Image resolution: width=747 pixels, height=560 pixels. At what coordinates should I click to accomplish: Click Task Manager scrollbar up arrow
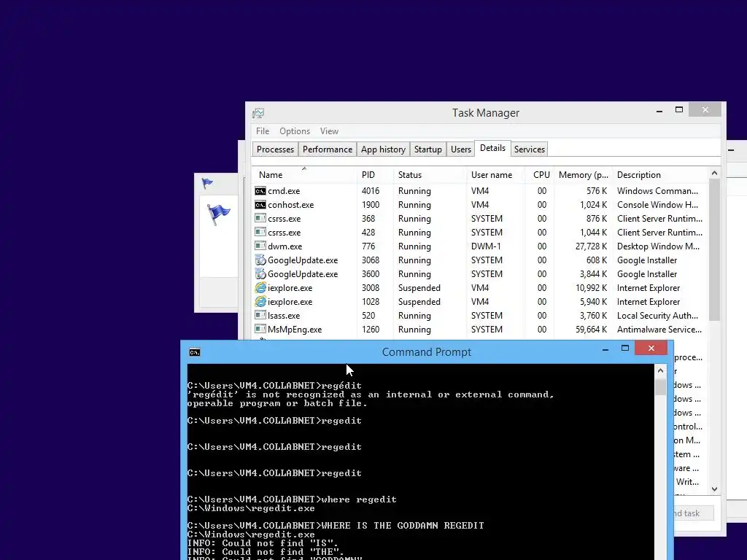coord(714,173)
